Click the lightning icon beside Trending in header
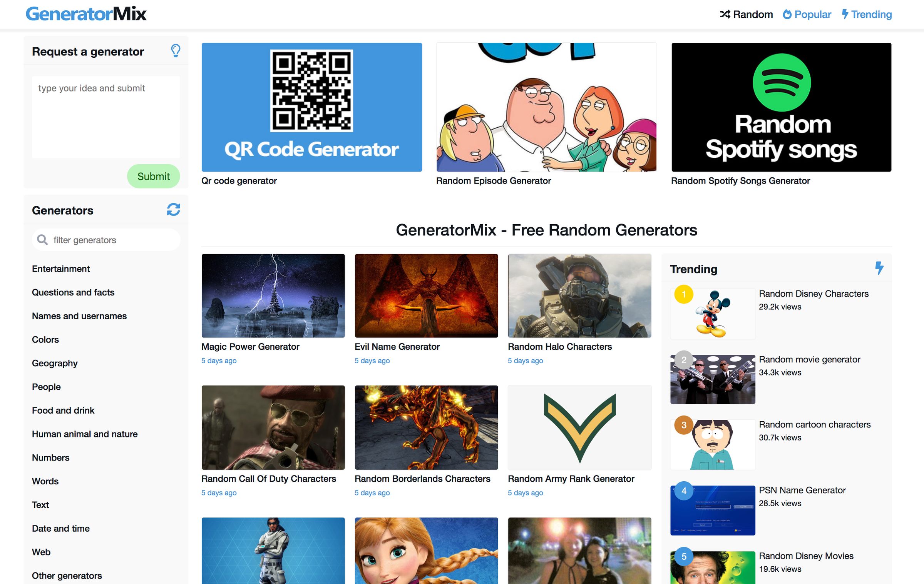The width and height of the screenshot is (924, 584). (845, 14)
